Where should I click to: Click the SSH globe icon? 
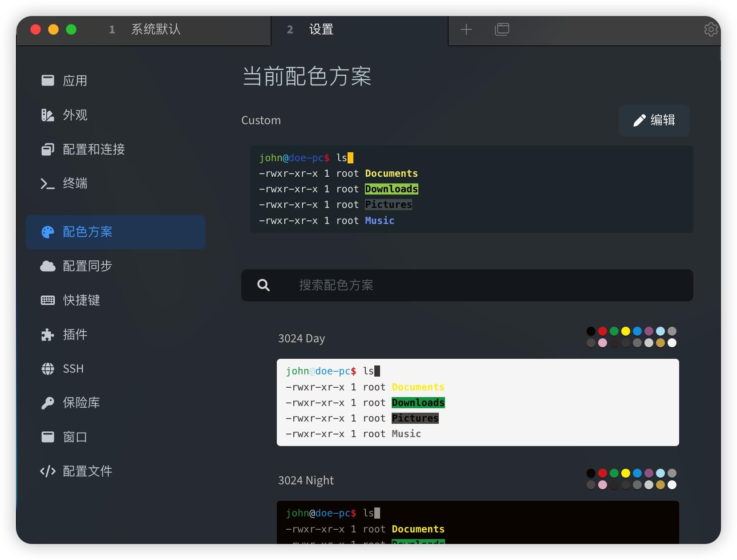tap(48, 369)
